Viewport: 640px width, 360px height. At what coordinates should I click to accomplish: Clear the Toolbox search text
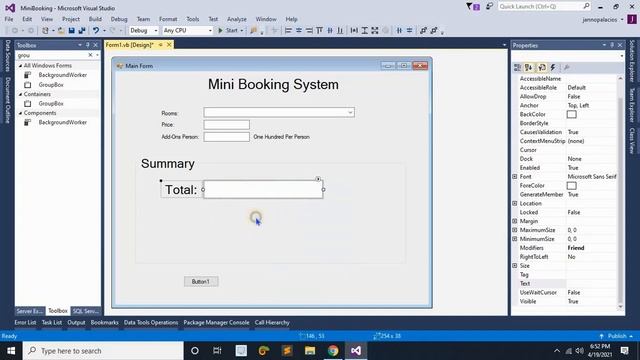click(90, 55)
